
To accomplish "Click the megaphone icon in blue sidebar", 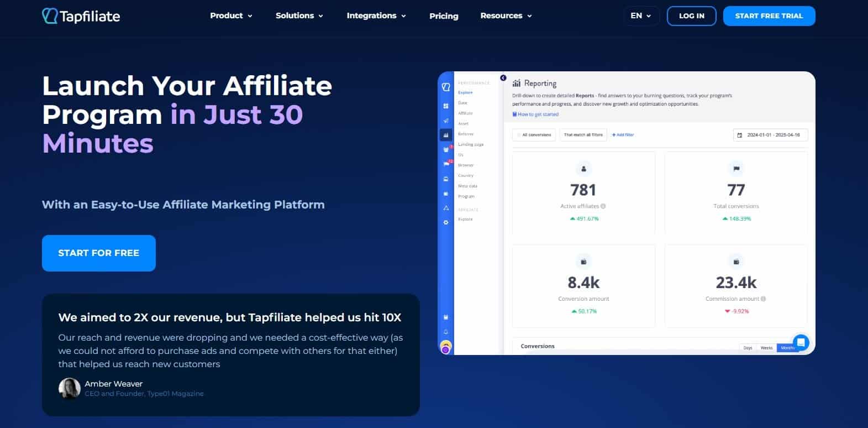I will click(x=446, y=121).
